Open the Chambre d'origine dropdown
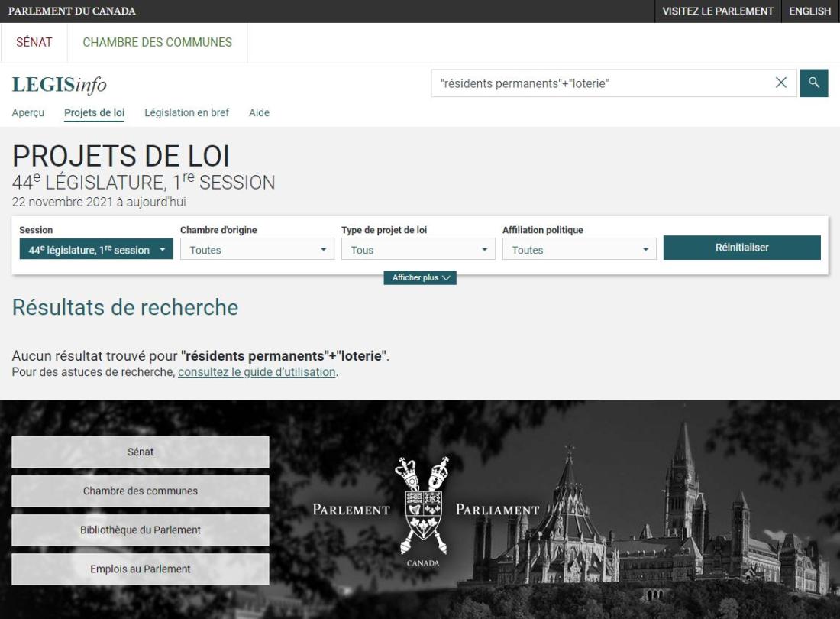 pos(257,250)
